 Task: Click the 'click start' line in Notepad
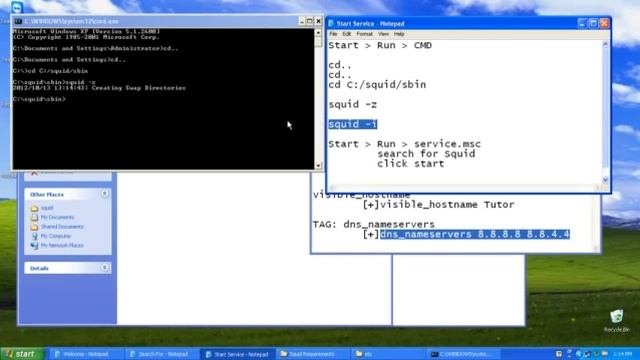(411, 164)
